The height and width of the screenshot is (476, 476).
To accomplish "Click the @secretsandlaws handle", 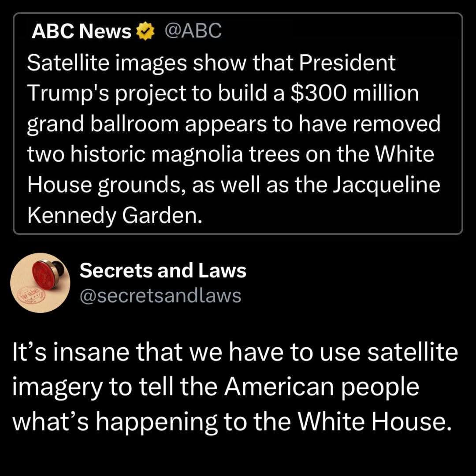I will [x=160, y=296].
